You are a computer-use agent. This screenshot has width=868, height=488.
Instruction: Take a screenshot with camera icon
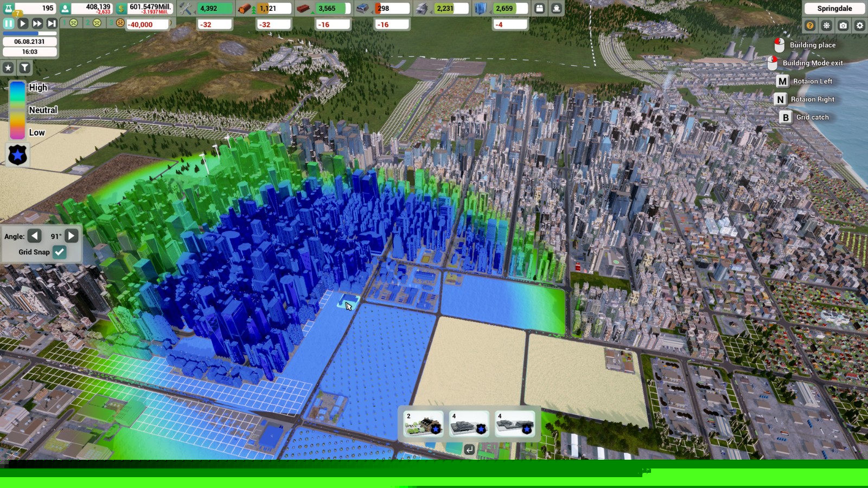843,25
